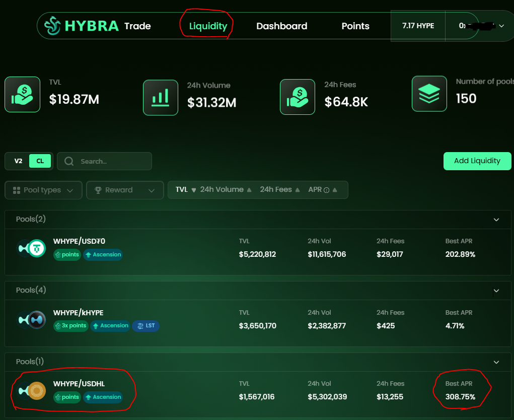The height and width of the screenshot is (420, 514).
Task: Open the WHYPE/kHYPE pool name
Action: (x=79, y=313)
